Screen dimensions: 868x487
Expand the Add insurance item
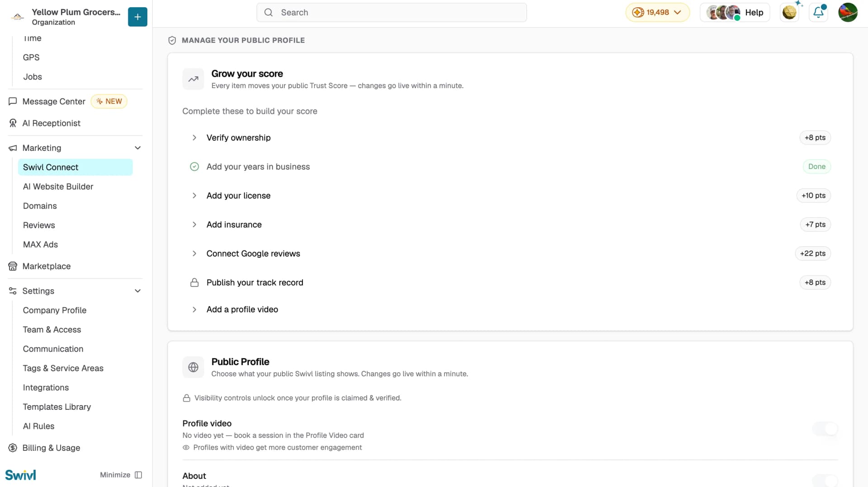point(194,225)
